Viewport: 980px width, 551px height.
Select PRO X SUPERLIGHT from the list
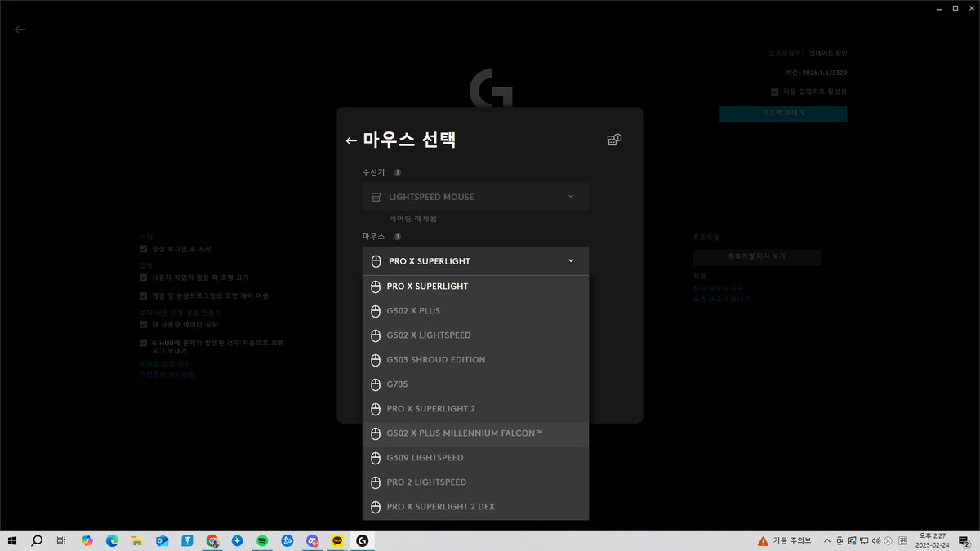pyautogui.click(x=475, y=287)
